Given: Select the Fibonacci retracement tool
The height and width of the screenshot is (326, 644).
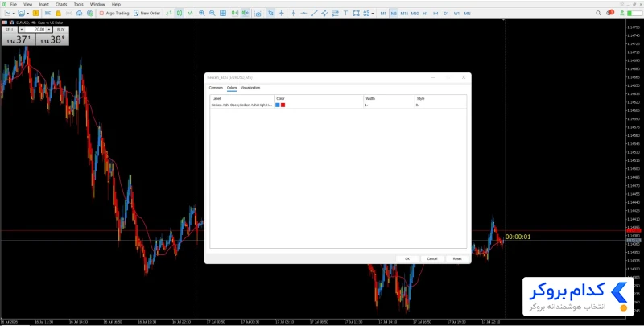Looking at the screenshot, I should [335, 13].
